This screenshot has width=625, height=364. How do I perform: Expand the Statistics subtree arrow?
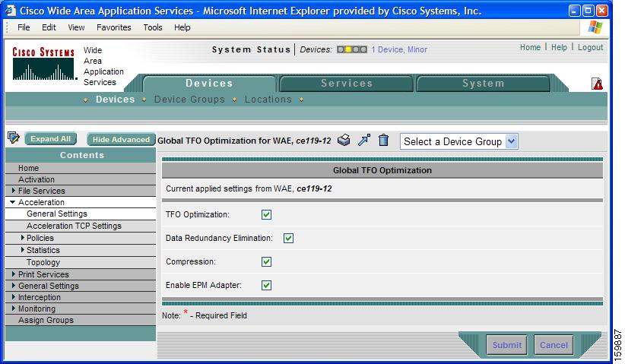(23, 250)
